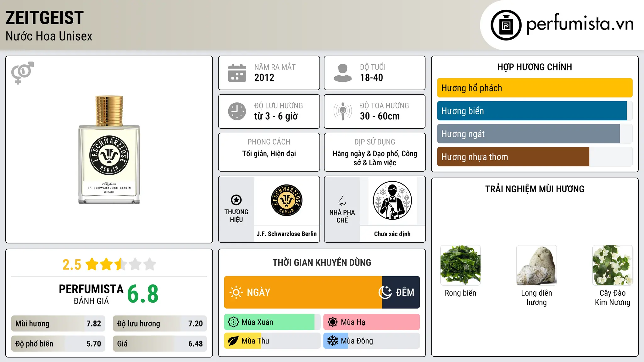Click the J.F. Schwarzlose Berlin brand logo
644x362 pixels.
(286, 200)
